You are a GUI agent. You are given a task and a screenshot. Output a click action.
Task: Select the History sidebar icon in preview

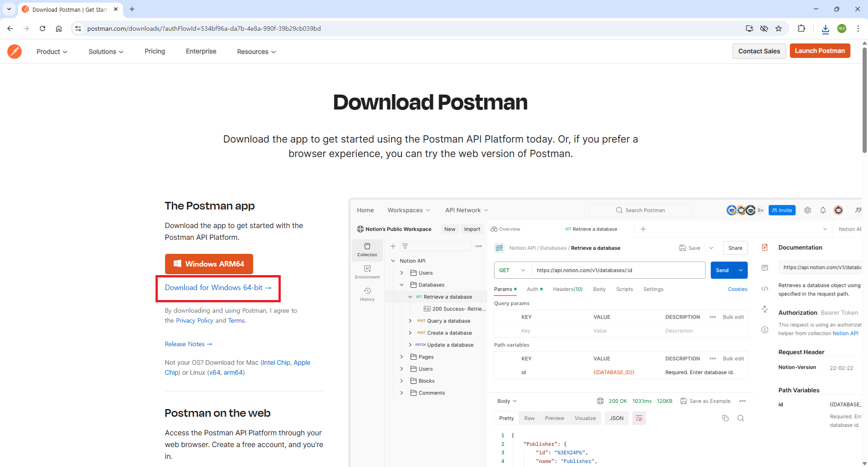[x=367, y=294]
